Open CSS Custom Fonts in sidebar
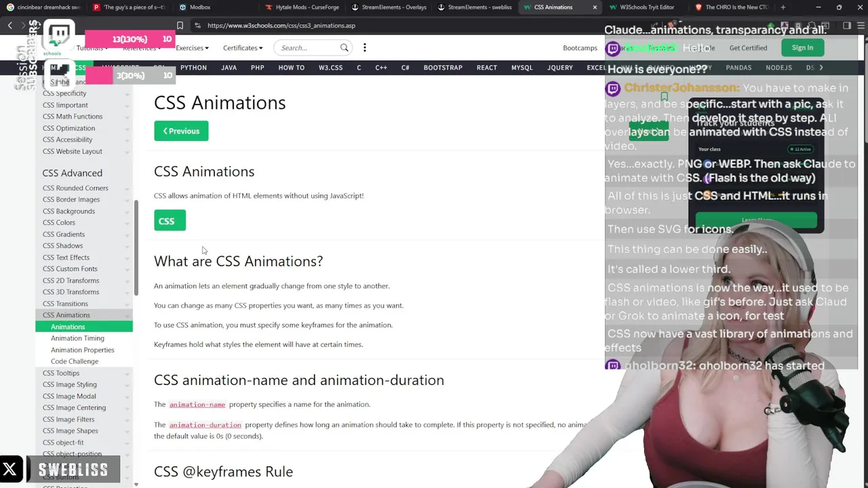Viewport: 868px width, 488px height. pos(70,269)
